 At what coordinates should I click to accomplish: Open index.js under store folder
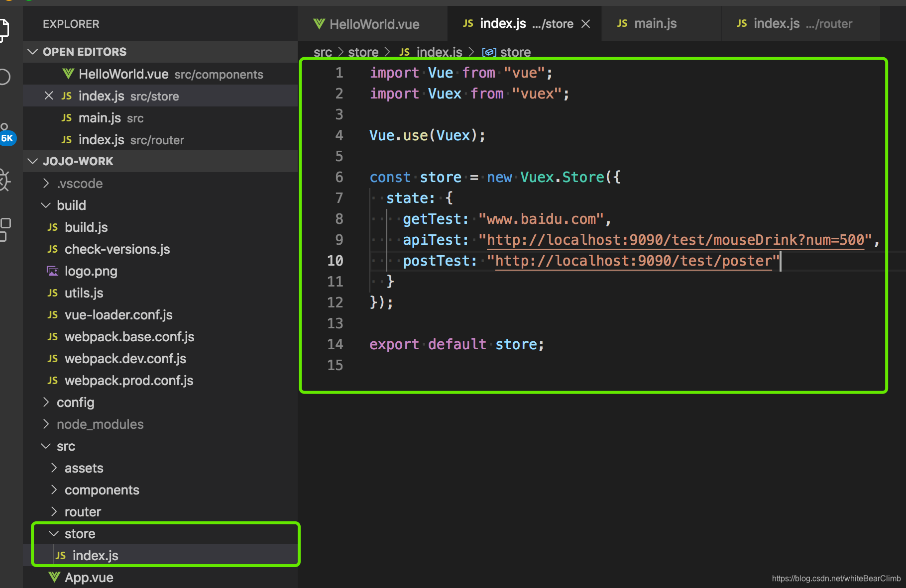click(x=160, y=556)
